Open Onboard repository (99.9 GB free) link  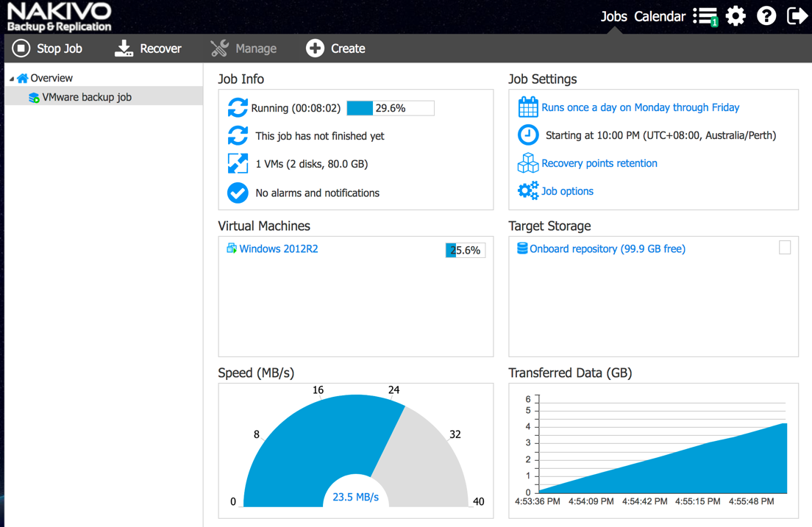[608, 249]
